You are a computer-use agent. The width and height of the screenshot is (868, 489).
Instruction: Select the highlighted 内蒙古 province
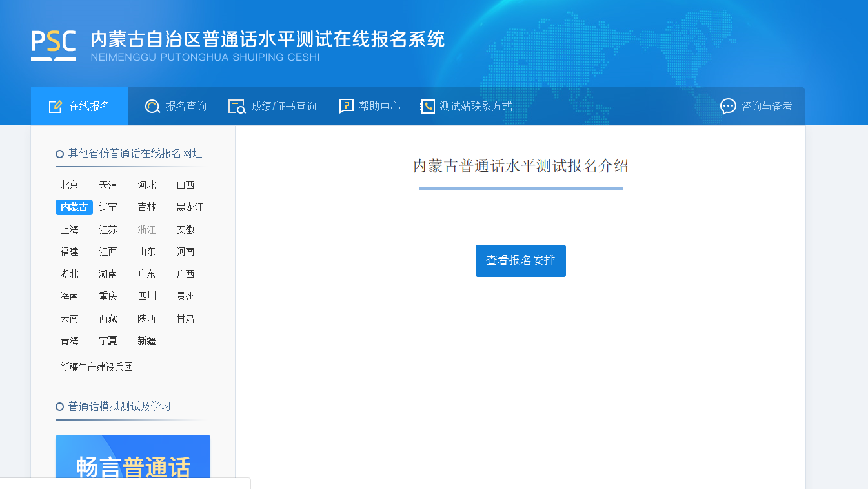click(74, 207)
